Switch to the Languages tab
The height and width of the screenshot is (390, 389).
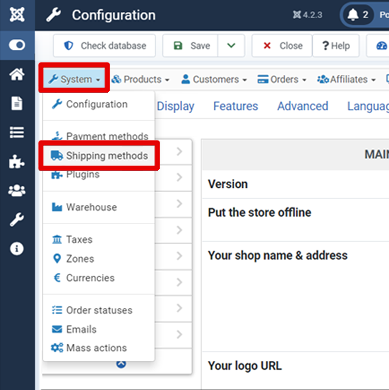click(368, 106)
